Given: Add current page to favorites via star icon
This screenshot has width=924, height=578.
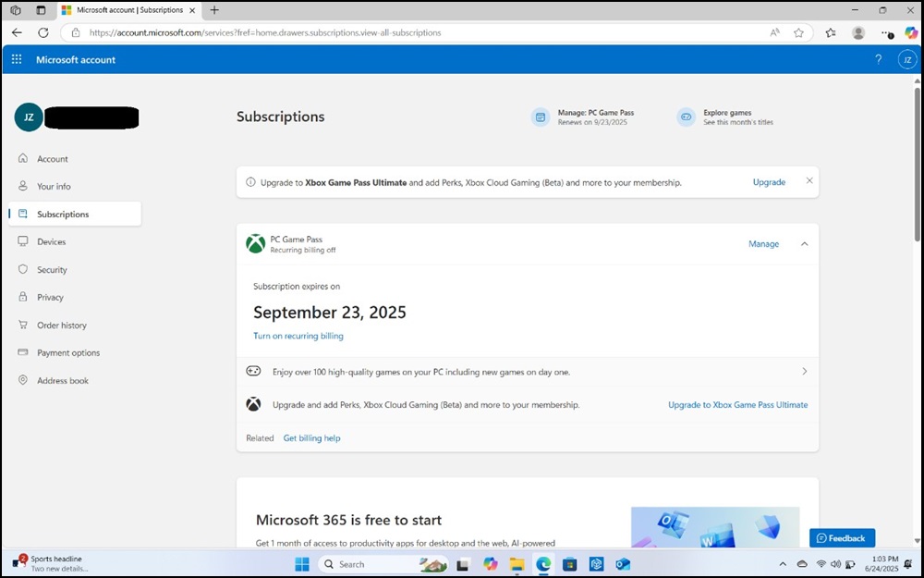Looking at the screenshot, I should (x=798, y=32).
